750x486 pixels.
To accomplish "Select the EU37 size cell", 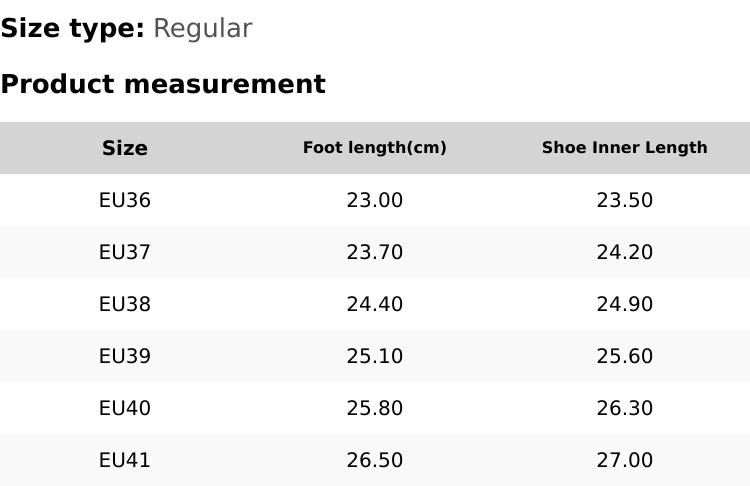I will [125, 252].
